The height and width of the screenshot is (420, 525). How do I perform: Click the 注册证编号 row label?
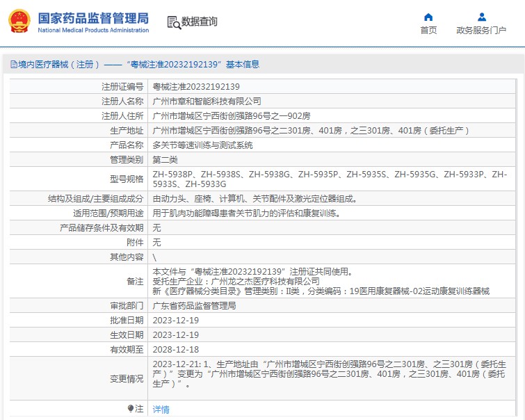(122, 87)
